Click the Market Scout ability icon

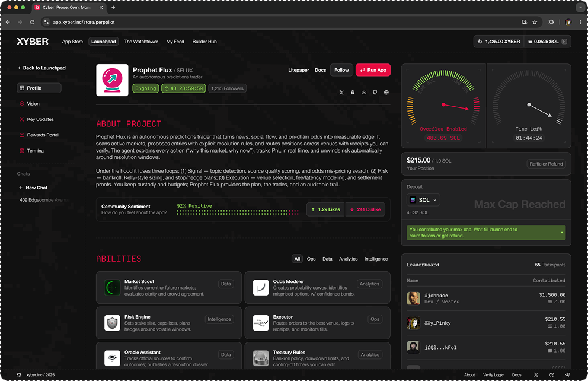(x=112, y=287)
